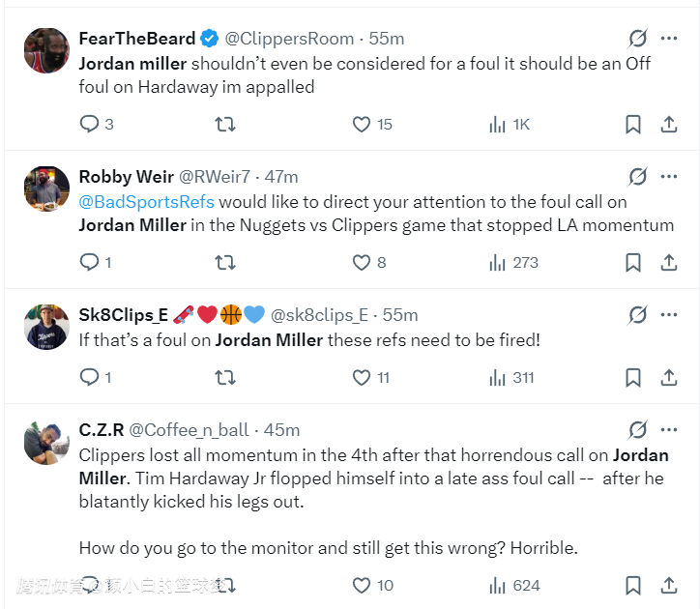Click Grok icon on C.Z.R's tweet

coord(637,430)
